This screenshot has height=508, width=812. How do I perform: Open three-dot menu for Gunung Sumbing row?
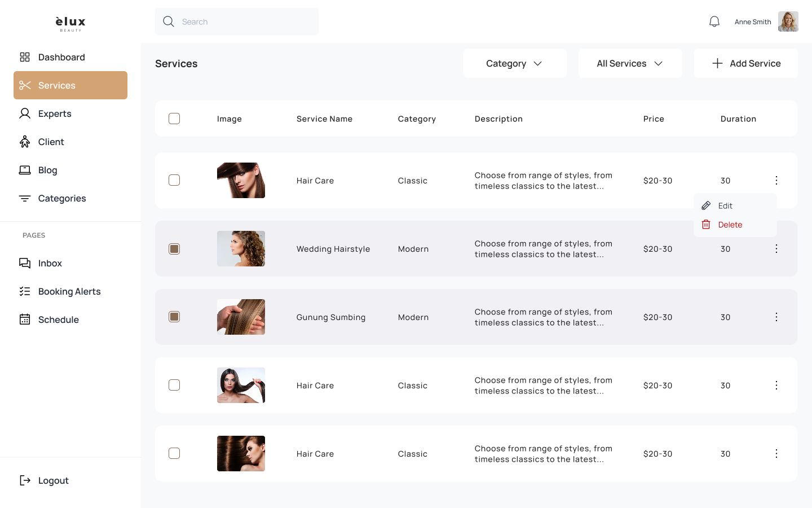pyautogui.click(x=776, y=317)
